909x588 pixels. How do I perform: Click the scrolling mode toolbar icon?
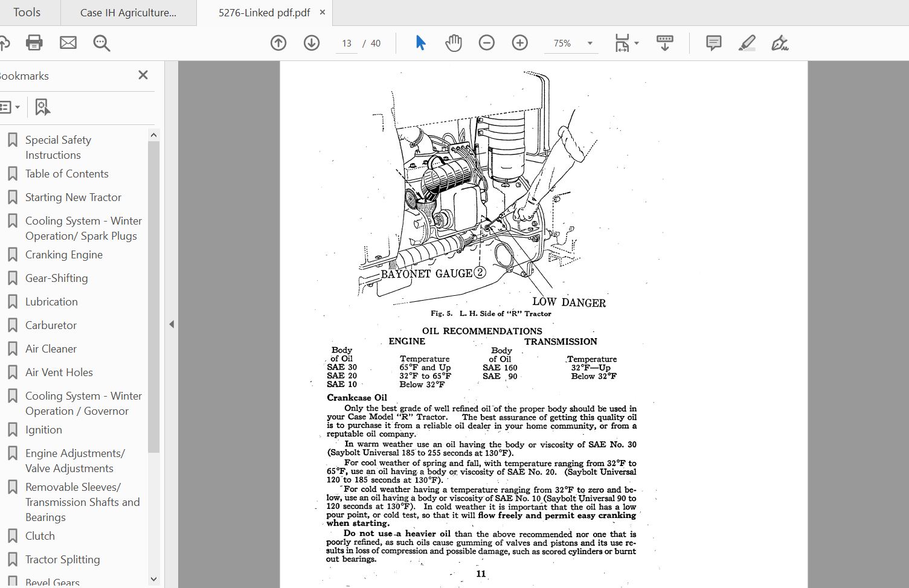coord(664,43)
